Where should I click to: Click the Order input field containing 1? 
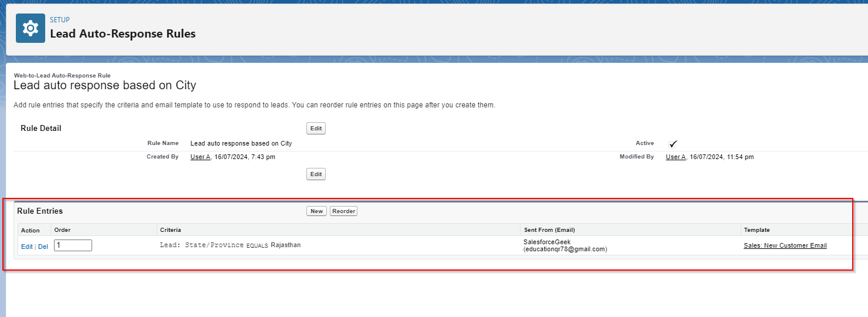click(73, 245)
